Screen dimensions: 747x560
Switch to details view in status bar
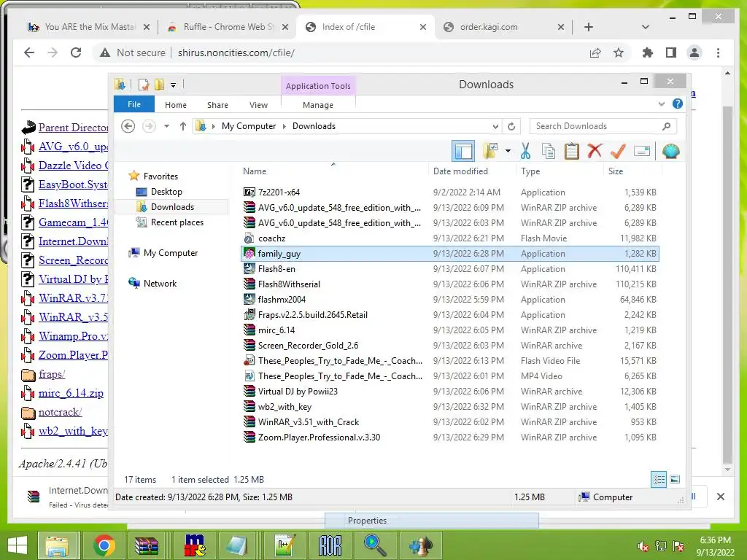[x=659, y=480]
